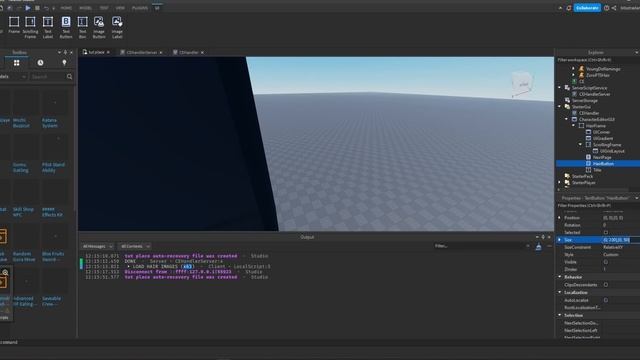Collapse the StarterGui tree node
The height and width of the screenshot is (360, 640).
coord(560,107)
